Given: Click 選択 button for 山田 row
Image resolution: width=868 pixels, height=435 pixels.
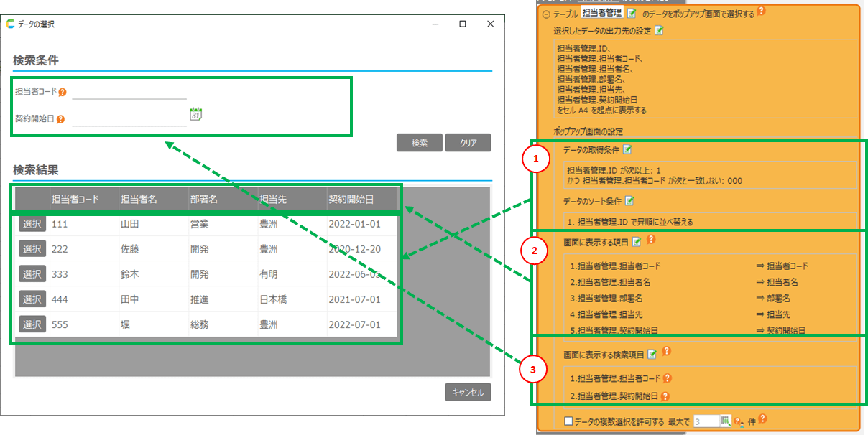Looking at the screenshot, I should click(x=32, y=224).
